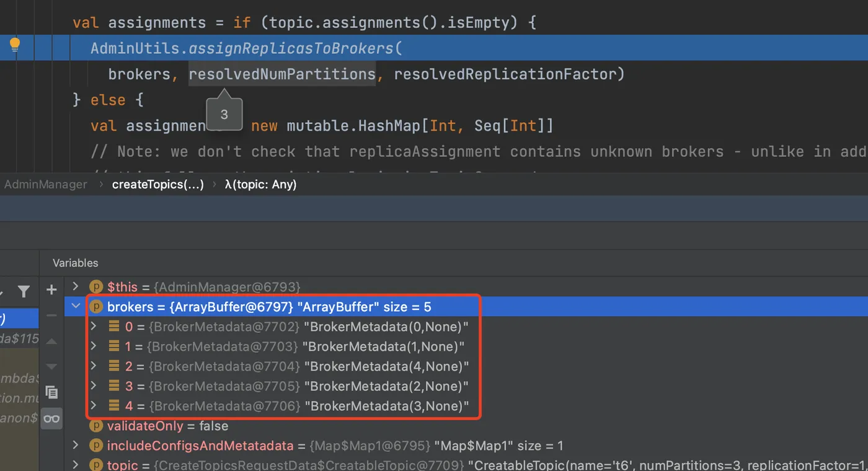Click AdminManager in the breadcrumb
Image resolution: width=868 pixels, height=471 pixels.
[x=46, y=184]
